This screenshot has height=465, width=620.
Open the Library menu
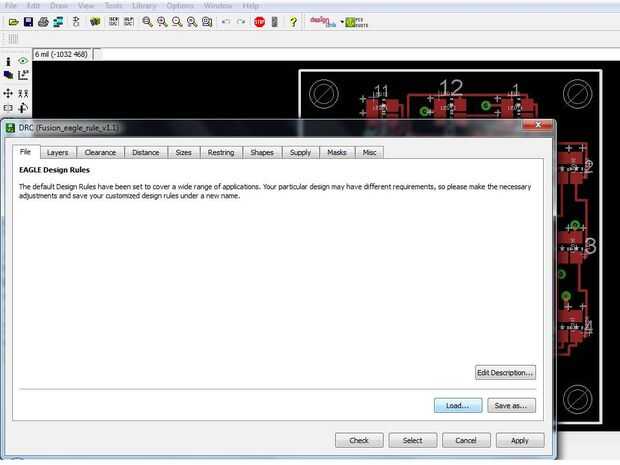[144, 6]
